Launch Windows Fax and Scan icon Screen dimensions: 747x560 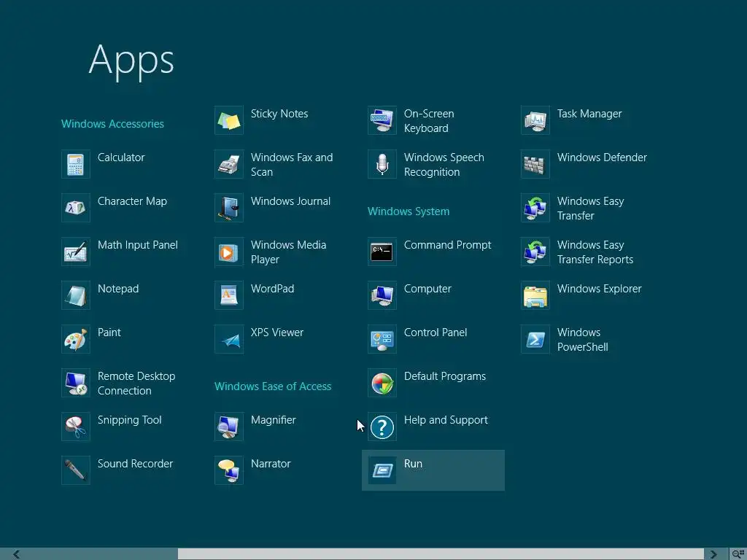pyautogui.click(x=229, y=164)
